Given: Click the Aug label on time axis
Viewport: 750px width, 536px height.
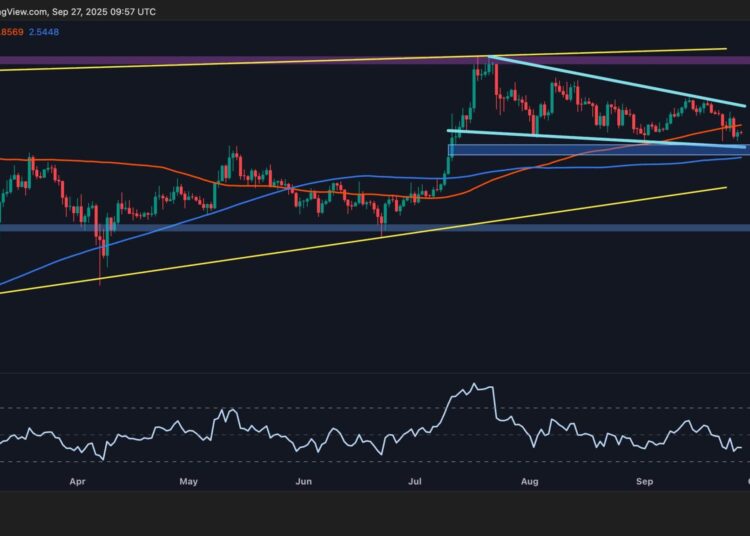Looking at the screenshot, I should pos(529,481).
